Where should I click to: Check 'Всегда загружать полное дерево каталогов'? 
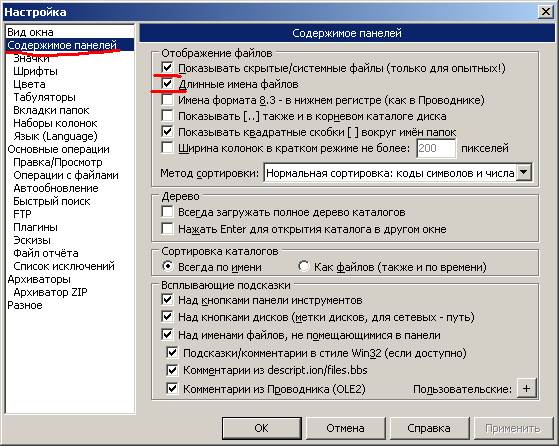(167, 212)
